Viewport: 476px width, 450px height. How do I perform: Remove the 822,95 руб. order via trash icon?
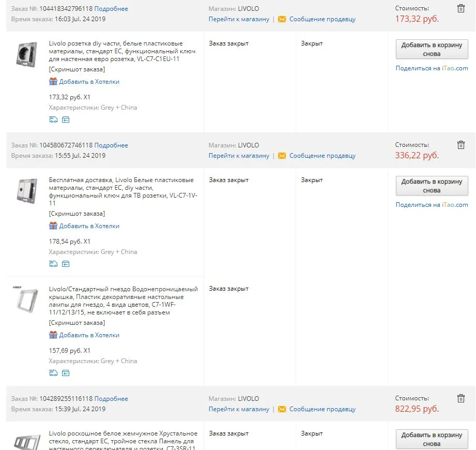point(461,398)
